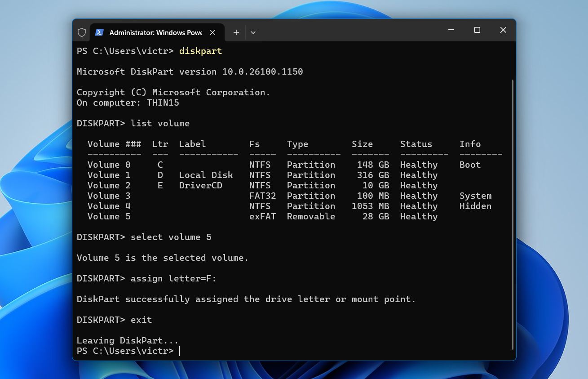Maximize the PowerShell terminal window
588x379 pixels.
477,30
